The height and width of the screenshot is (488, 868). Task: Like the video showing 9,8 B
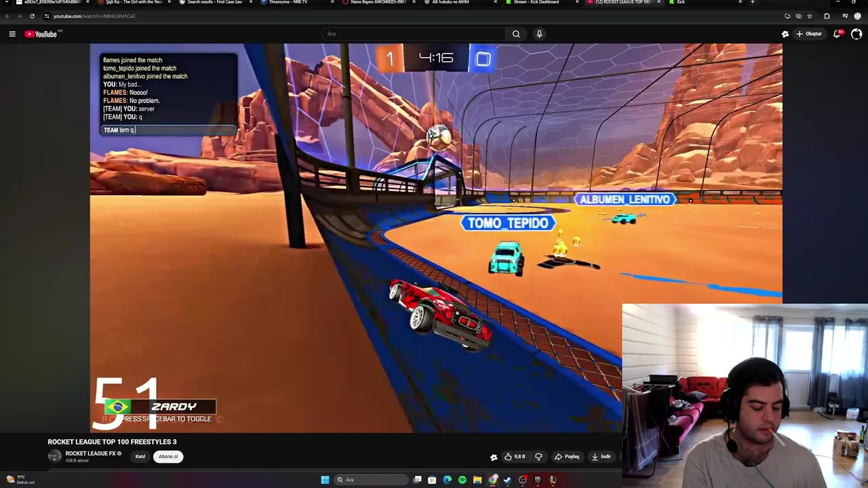[515, 457]
